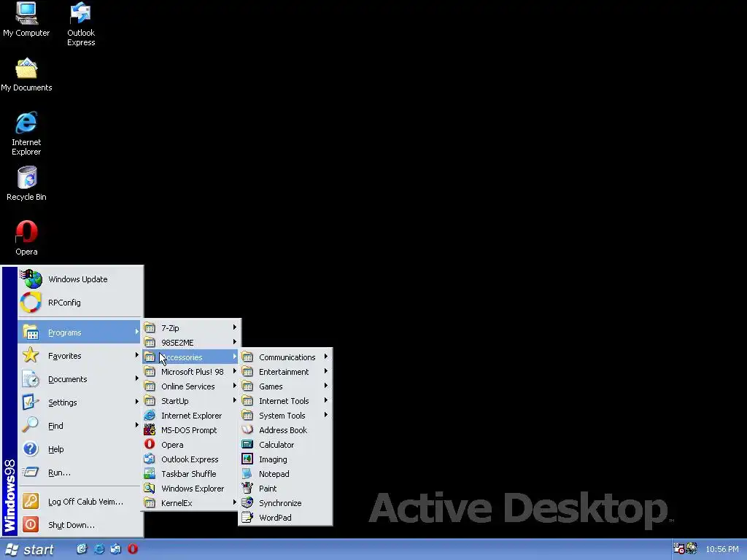
Task: Click Windows Update globe icon in Start menu
Action: [x=31, y=279]
